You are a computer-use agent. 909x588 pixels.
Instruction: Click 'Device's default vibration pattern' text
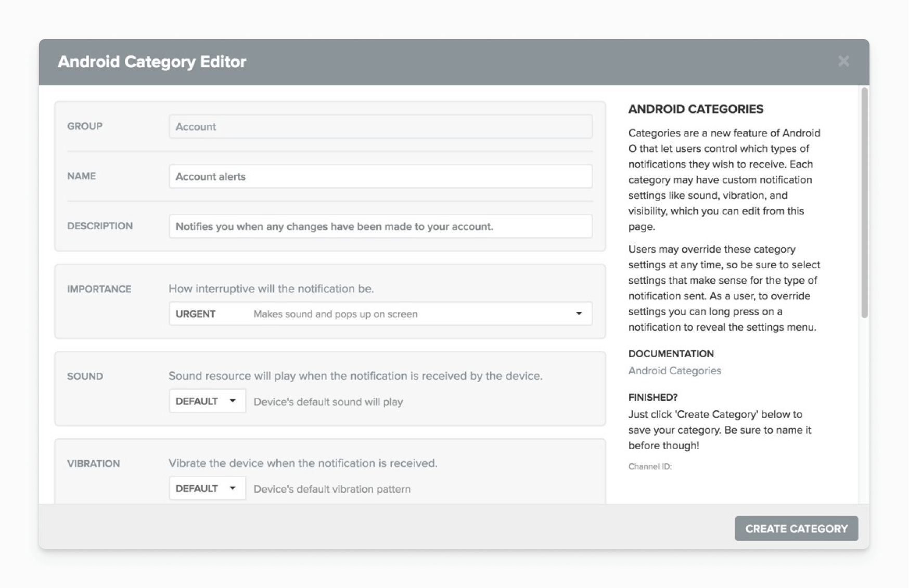click(332, 489)
